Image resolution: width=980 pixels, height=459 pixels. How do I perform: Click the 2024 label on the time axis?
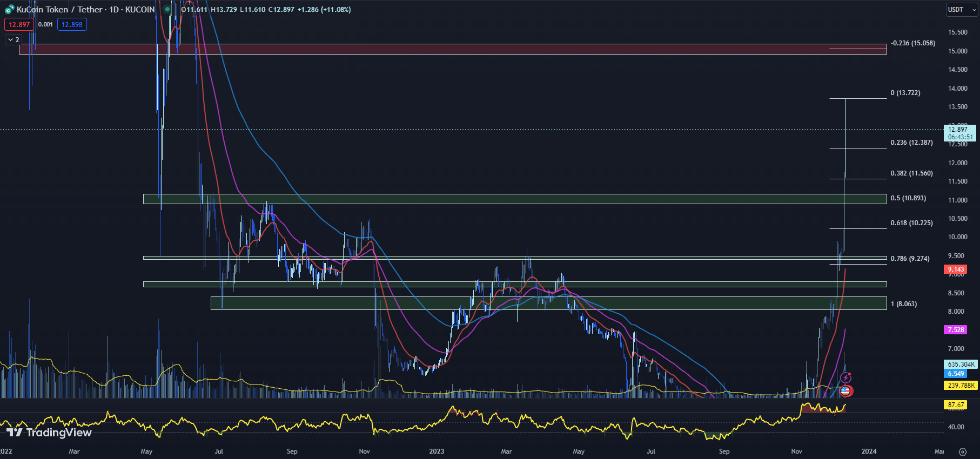click(x=869, y=451)
